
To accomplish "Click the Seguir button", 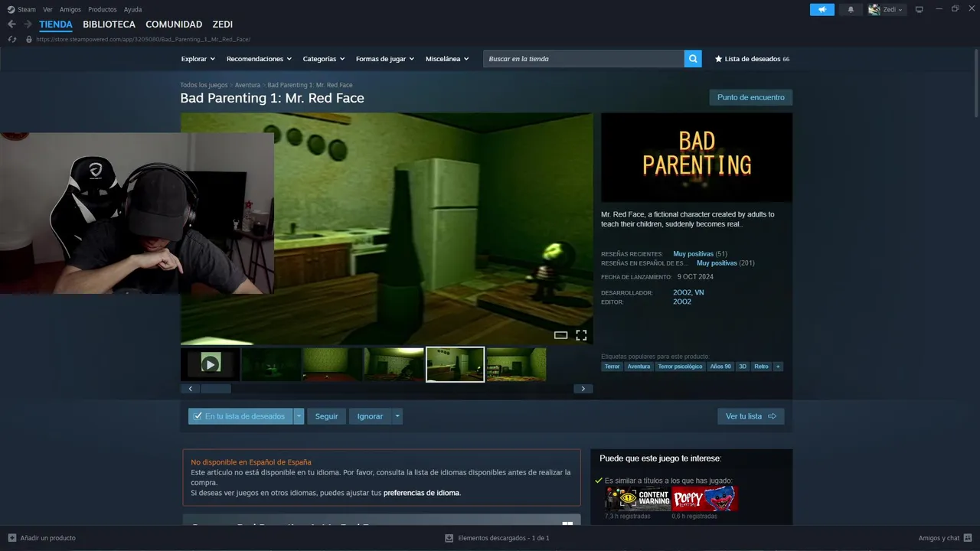I will pyautogui.click(x=326, y=416).
